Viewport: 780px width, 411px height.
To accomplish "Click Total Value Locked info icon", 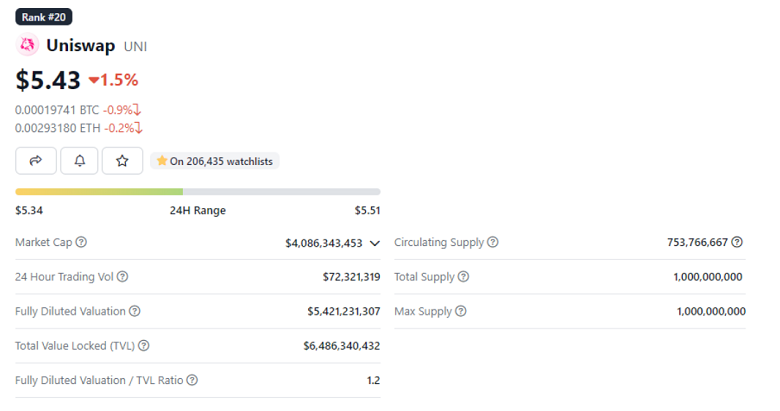I will point(143,346).
